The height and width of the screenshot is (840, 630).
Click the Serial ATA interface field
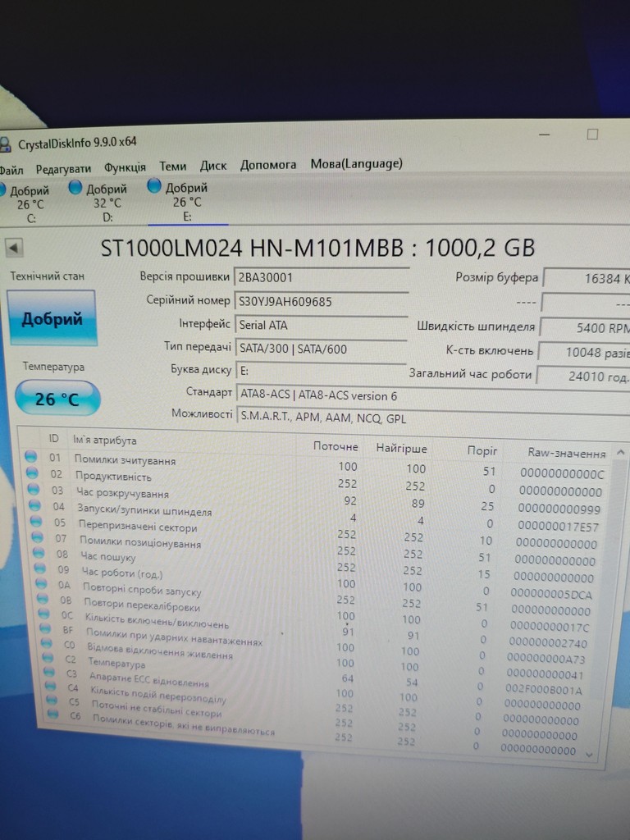pos(321,325)
